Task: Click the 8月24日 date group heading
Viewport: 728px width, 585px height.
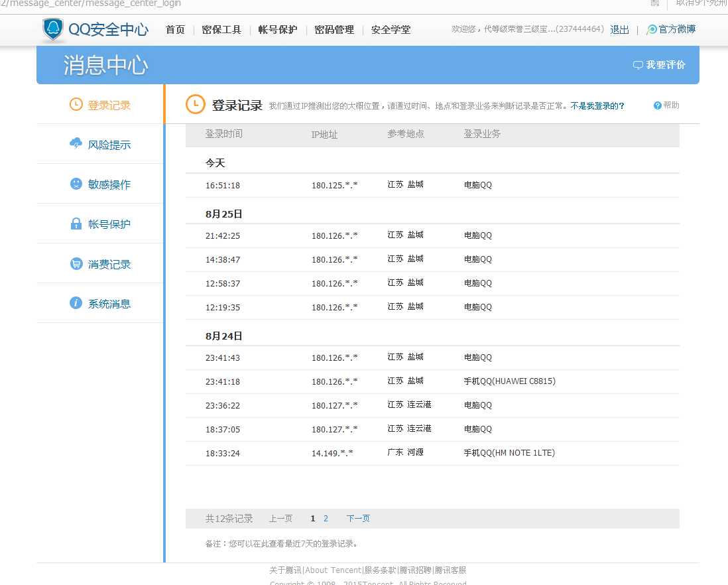Action: tap(224, 336)
